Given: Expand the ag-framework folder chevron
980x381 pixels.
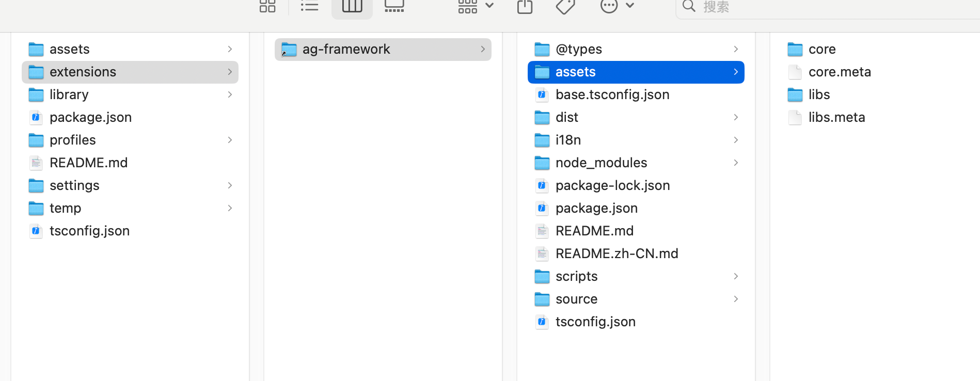Looking at the screenshot, I should (x=483, y=49).
